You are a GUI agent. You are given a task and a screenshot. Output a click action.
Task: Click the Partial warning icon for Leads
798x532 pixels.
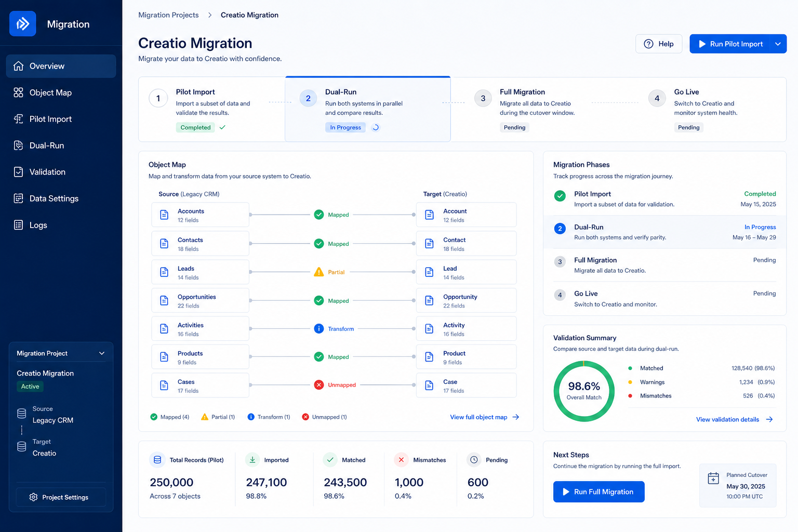pos(319,272)
